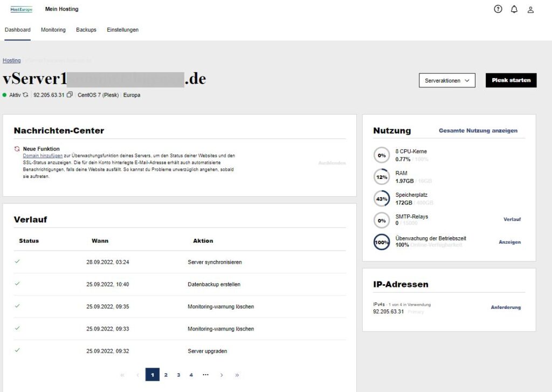Copy IP address 92.205.63.31 with the copy icon
Viewport: 552px width, 392px height.
[70, 94]
